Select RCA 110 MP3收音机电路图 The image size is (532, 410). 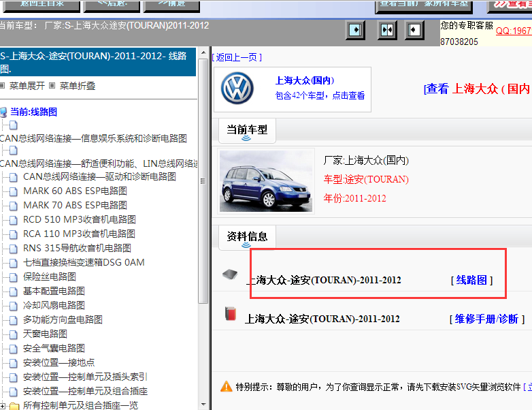tap(79, 234)
